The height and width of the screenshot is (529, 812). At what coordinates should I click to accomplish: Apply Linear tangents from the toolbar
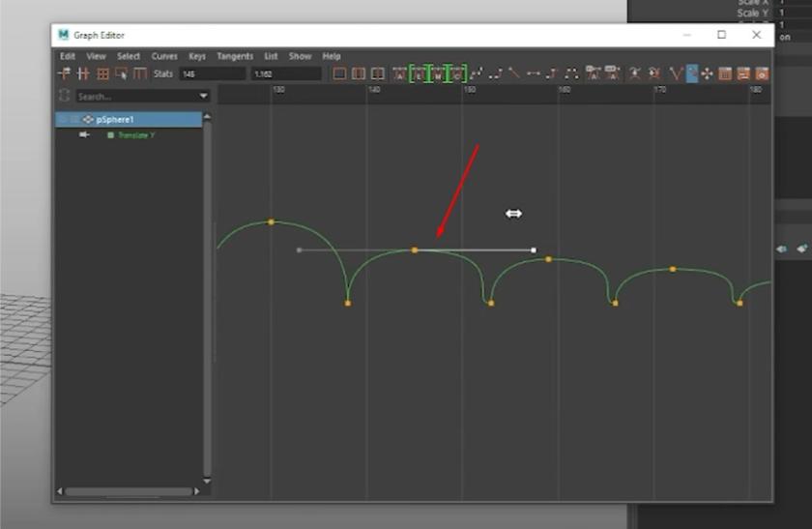(x=514, y=73)
